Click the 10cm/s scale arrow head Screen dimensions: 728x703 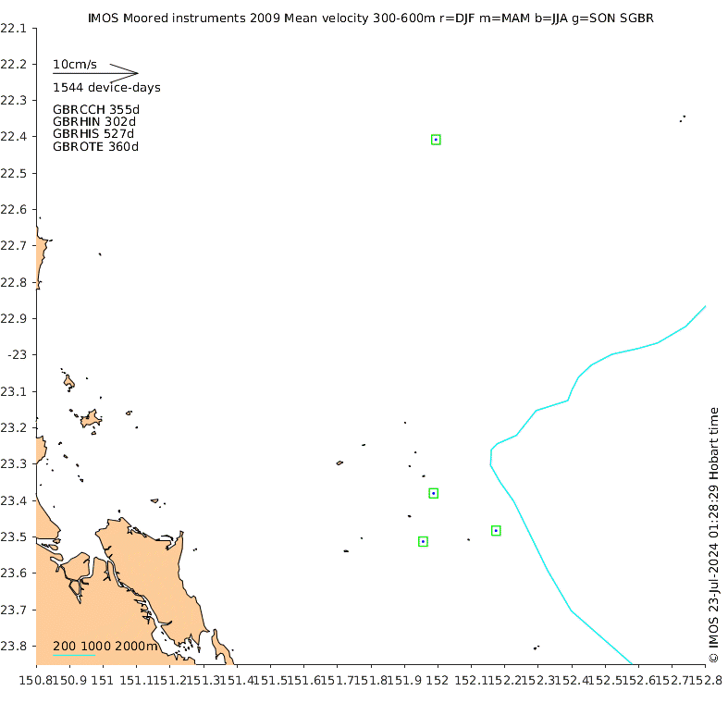pyautogui.click(x=125, y=73)
